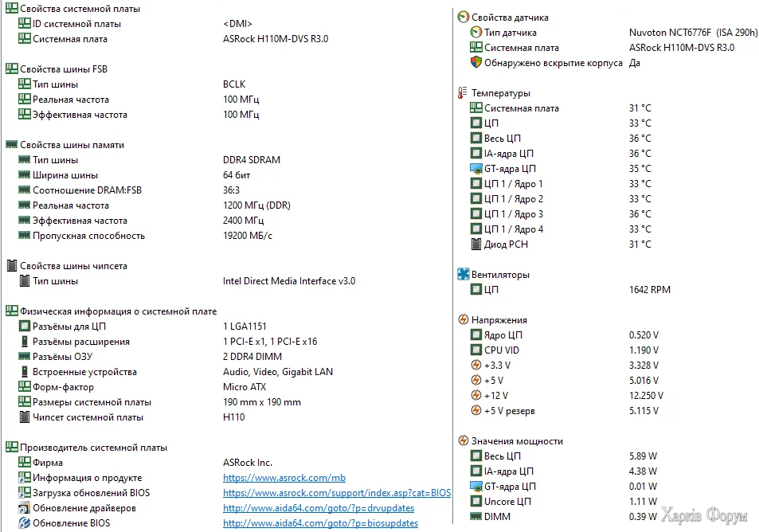Click the fan speed value '1642 RPM'
759x532 pixels.
[x=650, y=289]
